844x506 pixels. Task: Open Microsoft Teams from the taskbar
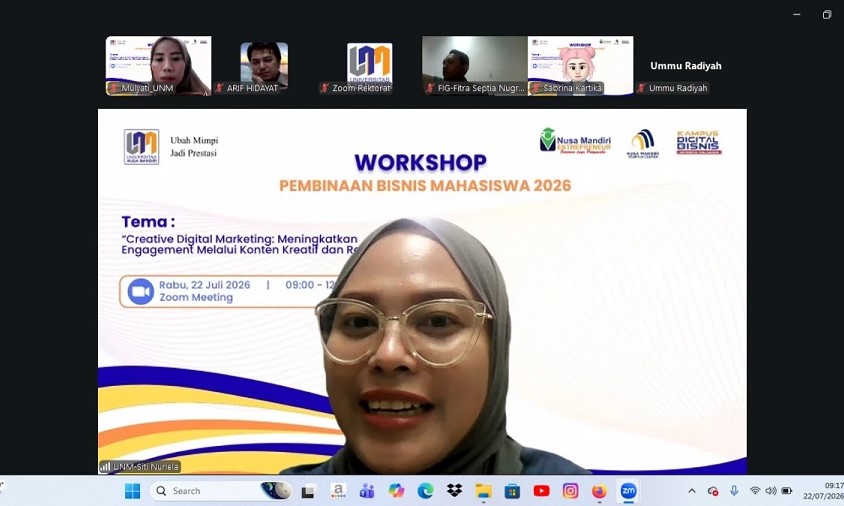(367, 491)
